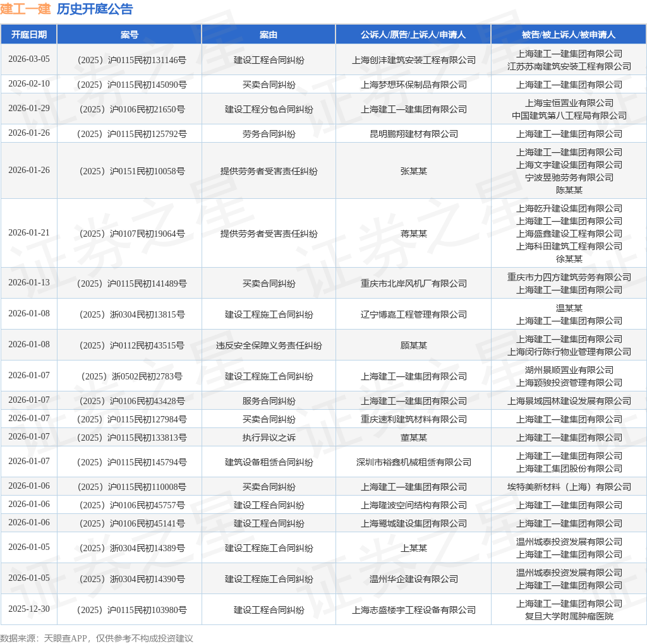
Task: Click defendant 江苏苏南建筑安装工程有限公司
Action: [x=569, y=66]
